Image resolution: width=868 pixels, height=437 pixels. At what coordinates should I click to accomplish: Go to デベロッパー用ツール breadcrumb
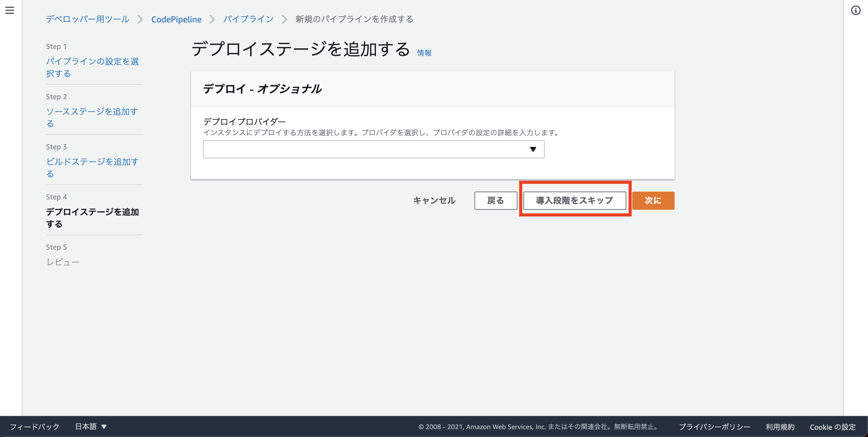88,19
